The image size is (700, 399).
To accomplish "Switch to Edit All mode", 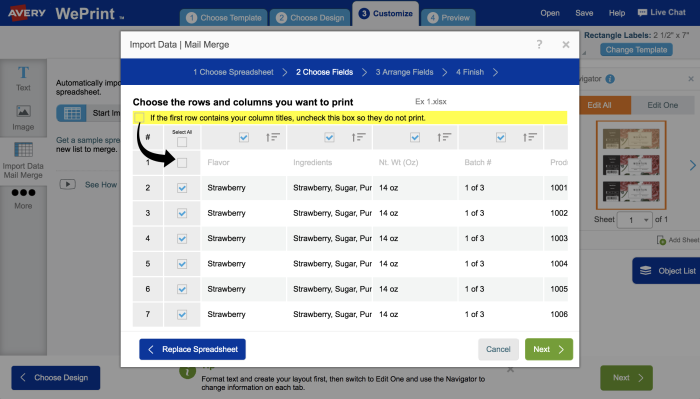I will click(605, 105).
